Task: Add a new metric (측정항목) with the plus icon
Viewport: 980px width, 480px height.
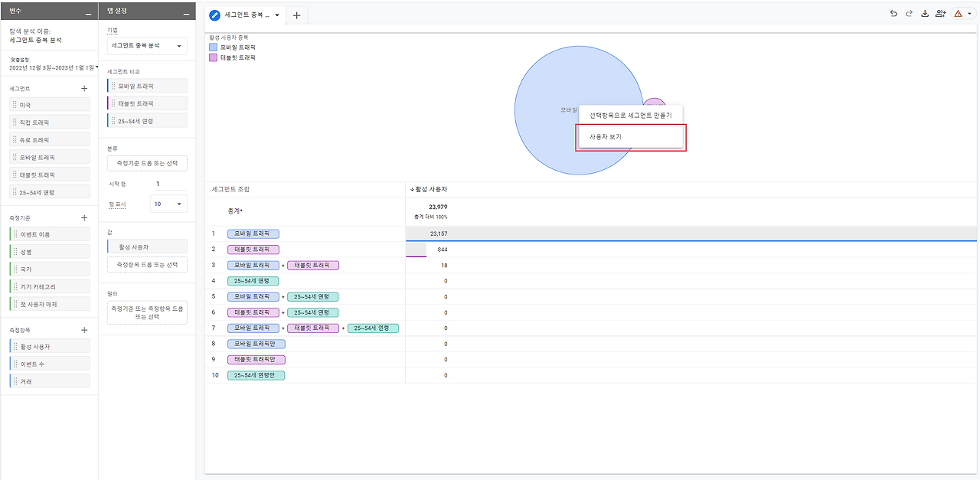Action: pyautogui.click(x=84, y=330)
